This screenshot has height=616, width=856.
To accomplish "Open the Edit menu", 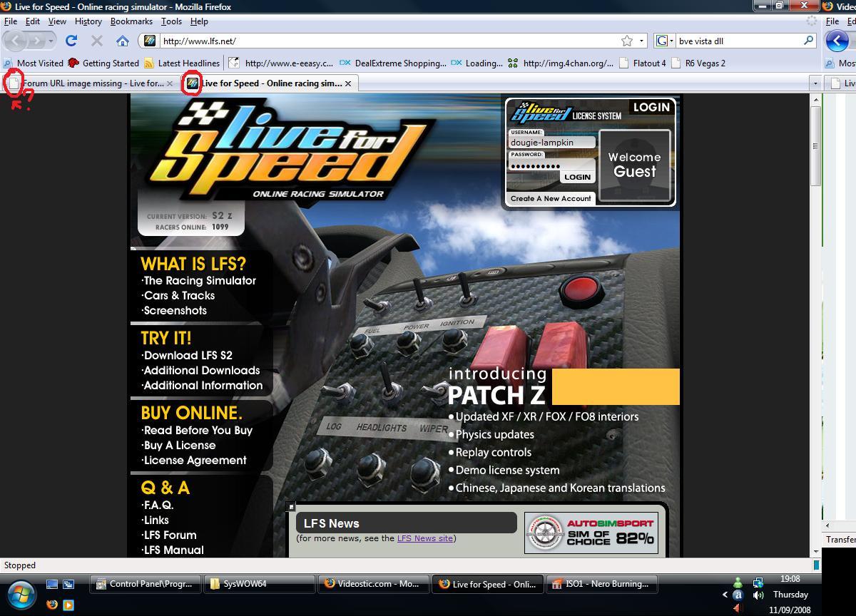I will point(33,21).
